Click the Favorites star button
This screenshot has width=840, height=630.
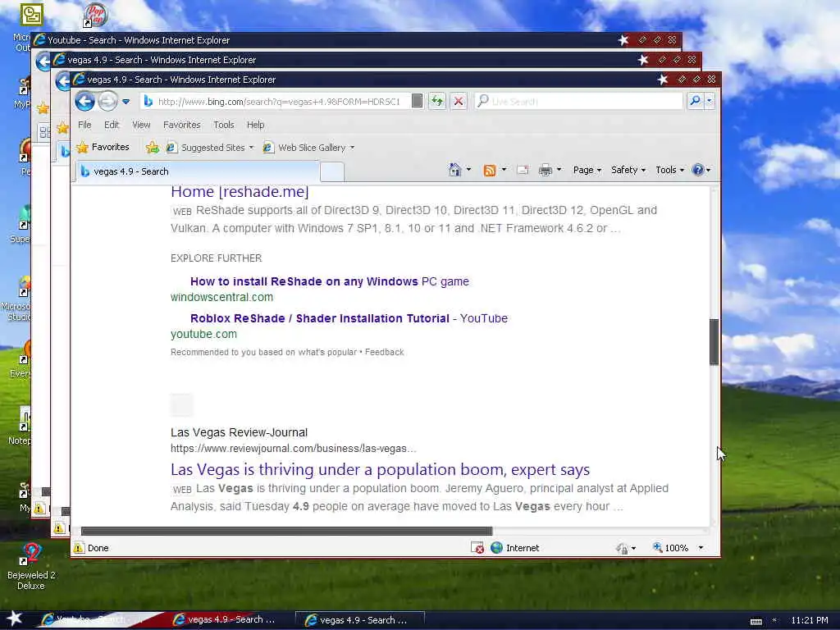(x=103, y=147)
